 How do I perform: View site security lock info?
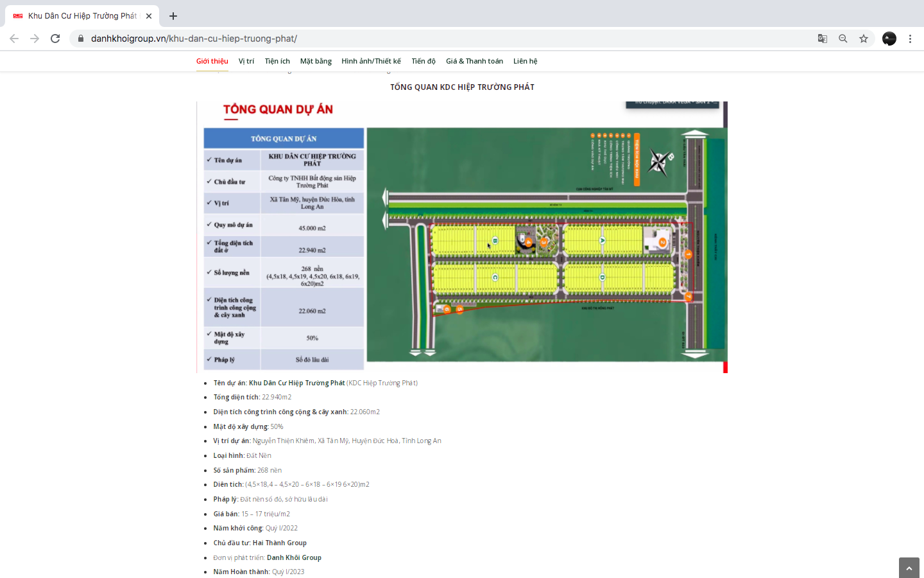point(81,39)
